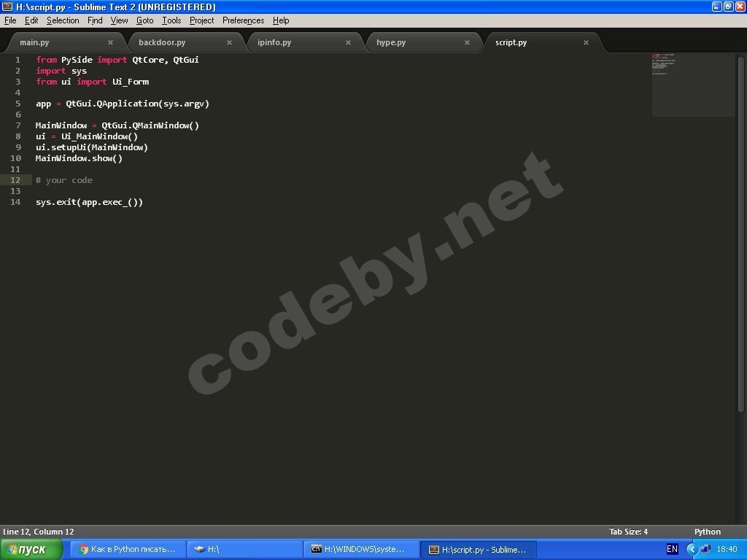Open the Selection menu
Screen dimensions: 747x560
63,20
